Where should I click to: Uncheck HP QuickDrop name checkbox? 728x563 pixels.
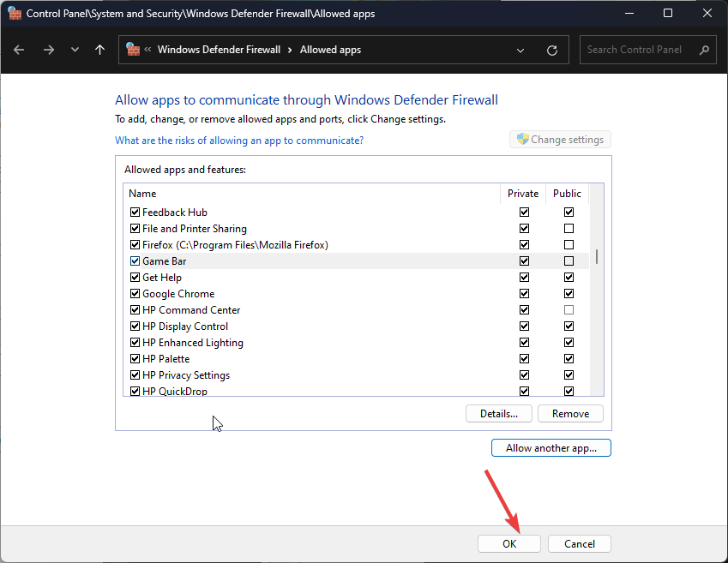coord(135,392)
